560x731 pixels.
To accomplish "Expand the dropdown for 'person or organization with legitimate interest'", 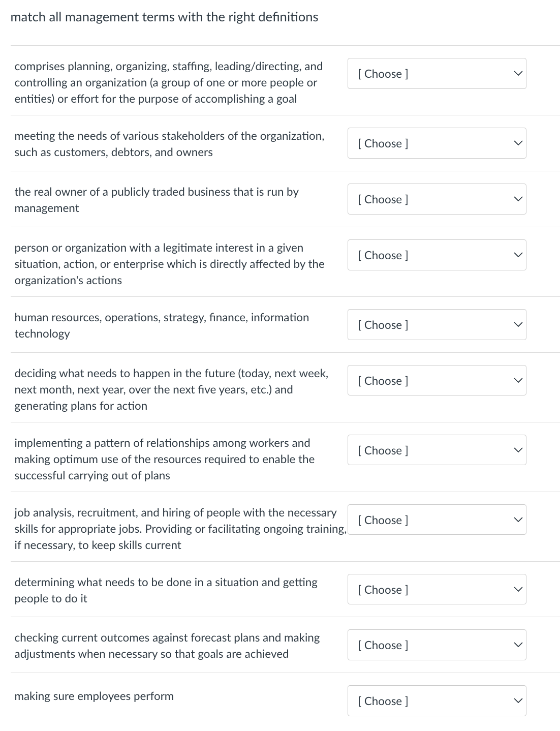I will tap(437, 255).
